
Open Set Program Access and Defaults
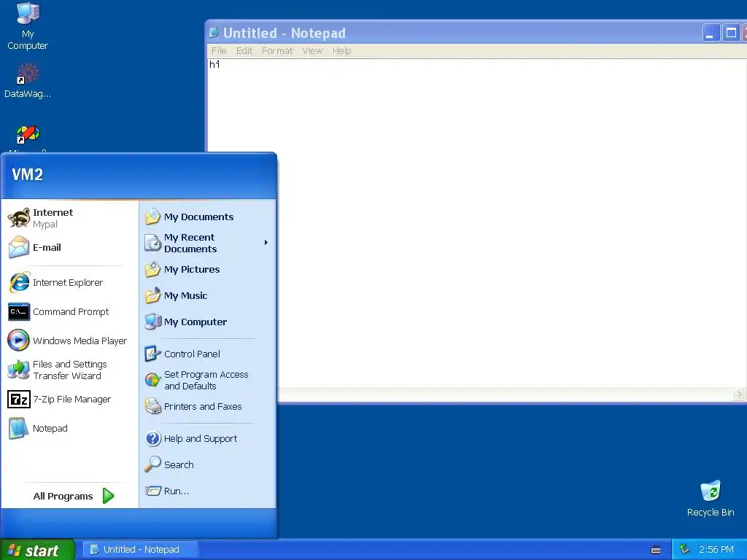207,380
